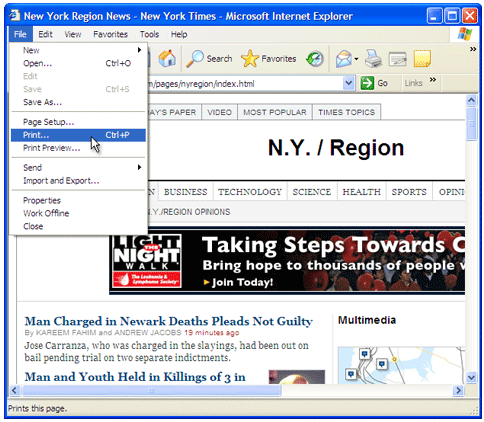Image resolution: width=484 pixels, height=422 pixels.
Task: Open the VIDEO tab
Action: [219, 112]
